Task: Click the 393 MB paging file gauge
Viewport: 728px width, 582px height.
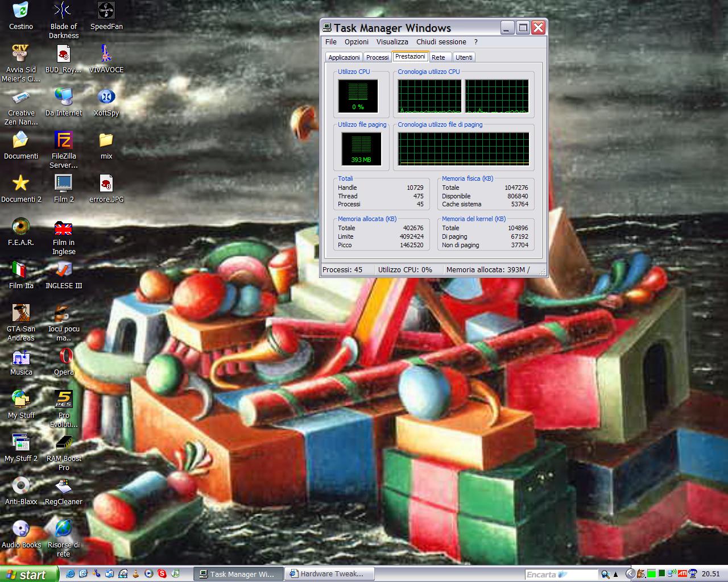Action: [361, 149]
